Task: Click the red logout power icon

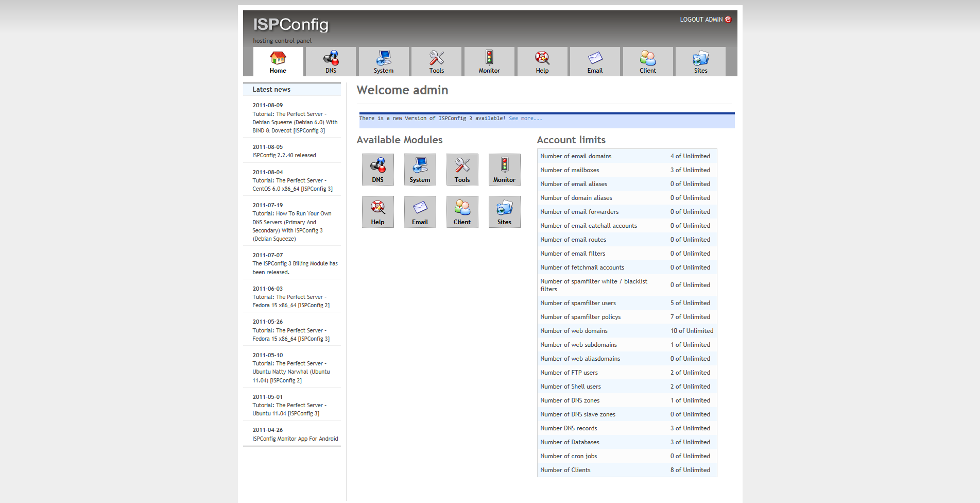Action: 728,20
